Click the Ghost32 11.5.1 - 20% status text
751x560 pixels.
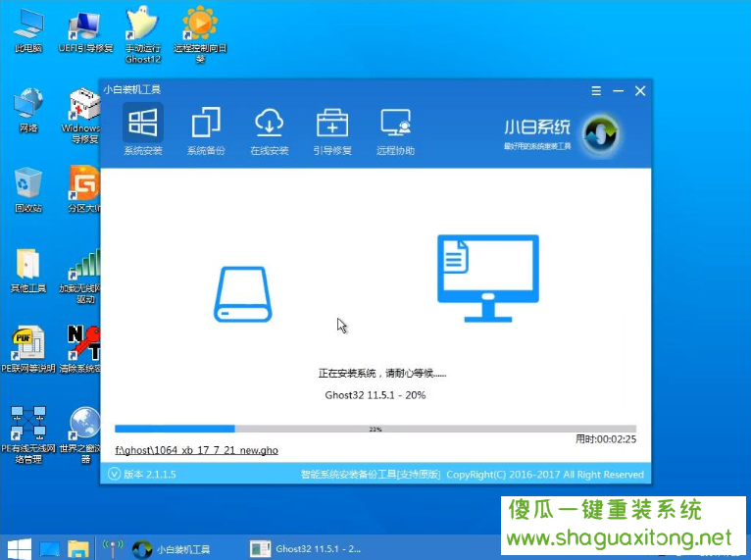(x=375, y=395)
